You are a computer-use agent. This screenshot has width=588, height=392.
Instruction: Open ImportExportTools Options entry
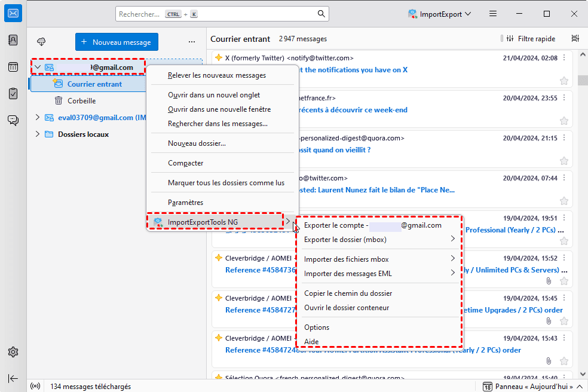click(x=379, y=327)
